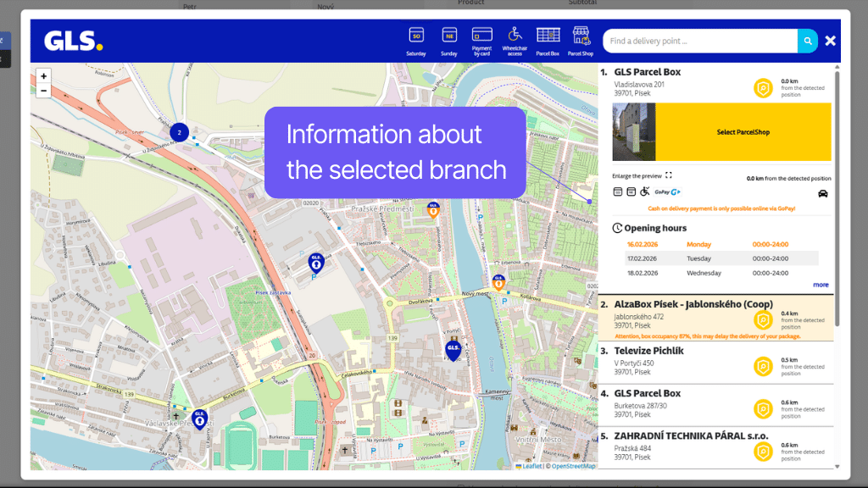Select ZAHRADNÍ TECHNIKA PÁRAL s.r.o. entry
The width and height of the screenshot is (868, 488).
click(715, 447)
